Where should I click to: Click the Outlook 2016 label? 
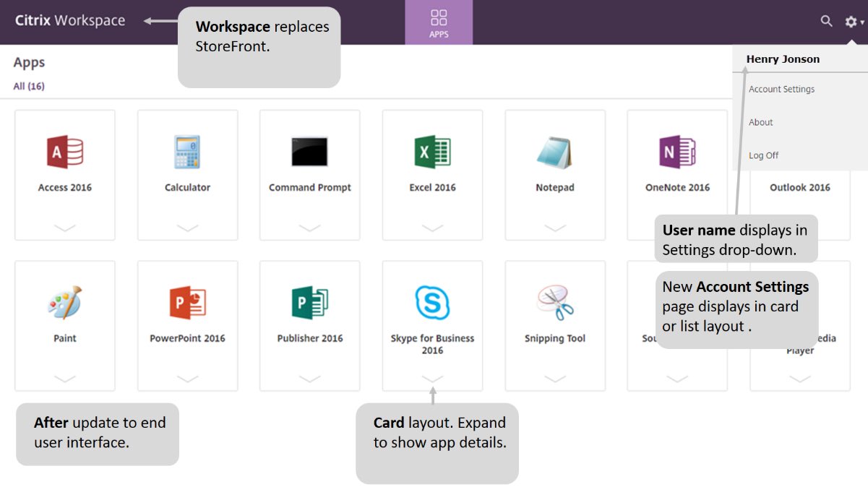799,187
